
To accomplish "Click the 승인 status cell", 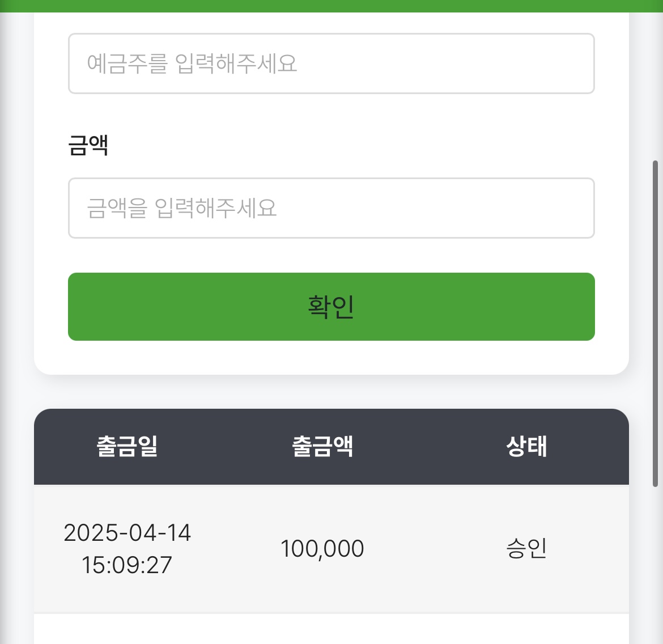I will tap(526, 549).
